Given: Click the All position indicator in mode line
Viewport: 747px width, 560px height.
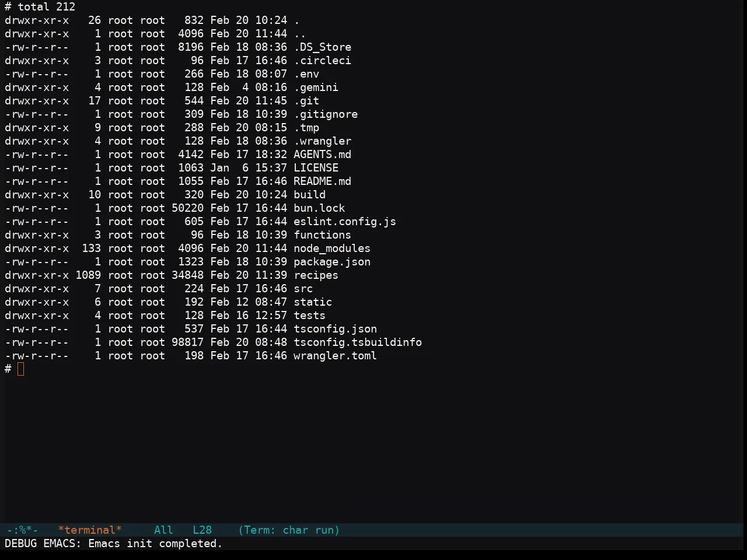Looking at the screenshot, I should 164,530.
